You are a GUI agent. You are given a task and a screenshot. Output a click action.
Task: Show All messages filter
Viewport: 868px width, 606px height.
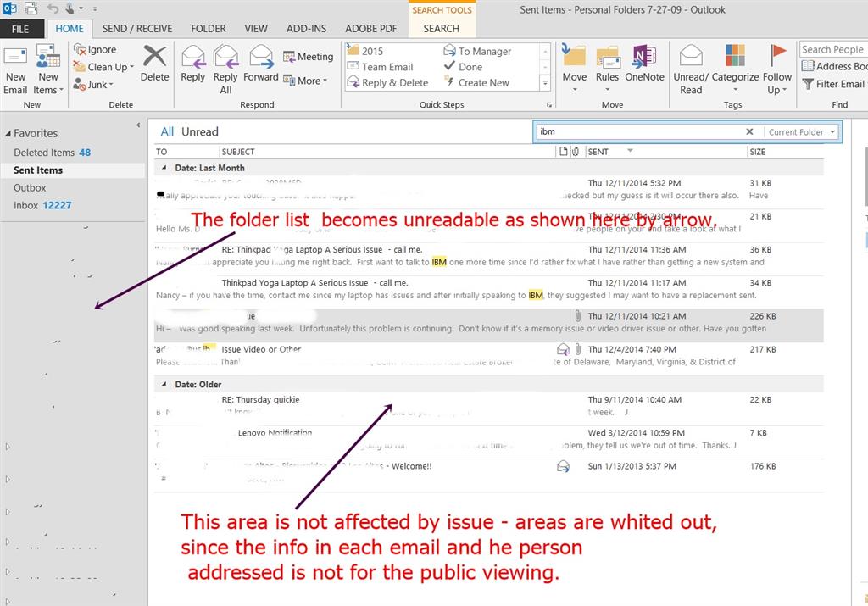click(167, 131)
